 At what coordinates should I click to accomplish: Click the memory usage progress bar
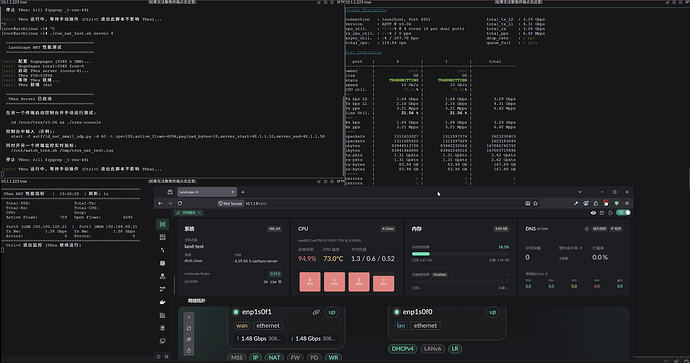click(460, 254)
